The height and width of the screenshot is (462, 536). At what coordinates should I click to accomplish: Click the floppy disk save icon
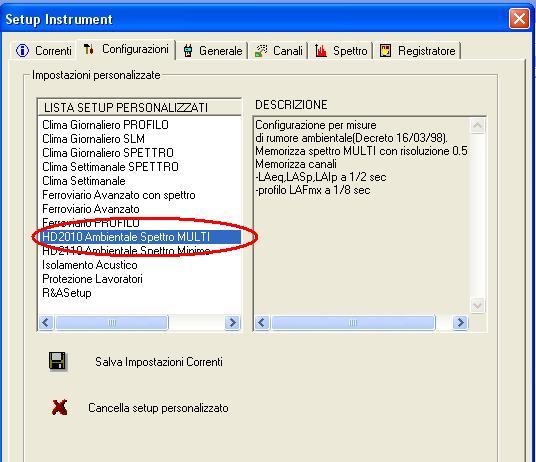tap(57, 361)
